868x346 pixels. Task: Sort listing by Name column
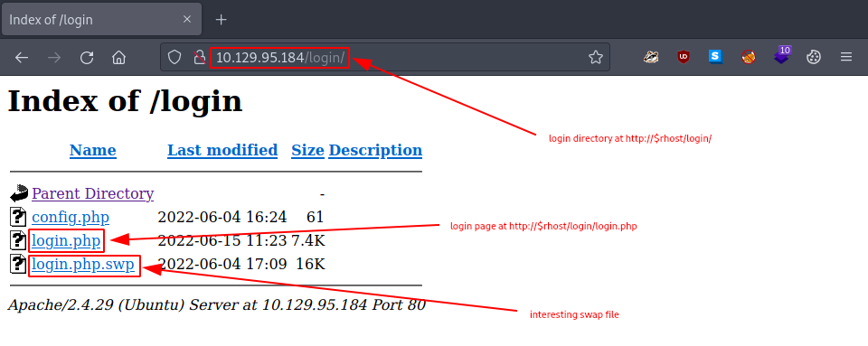click(93, 150)
